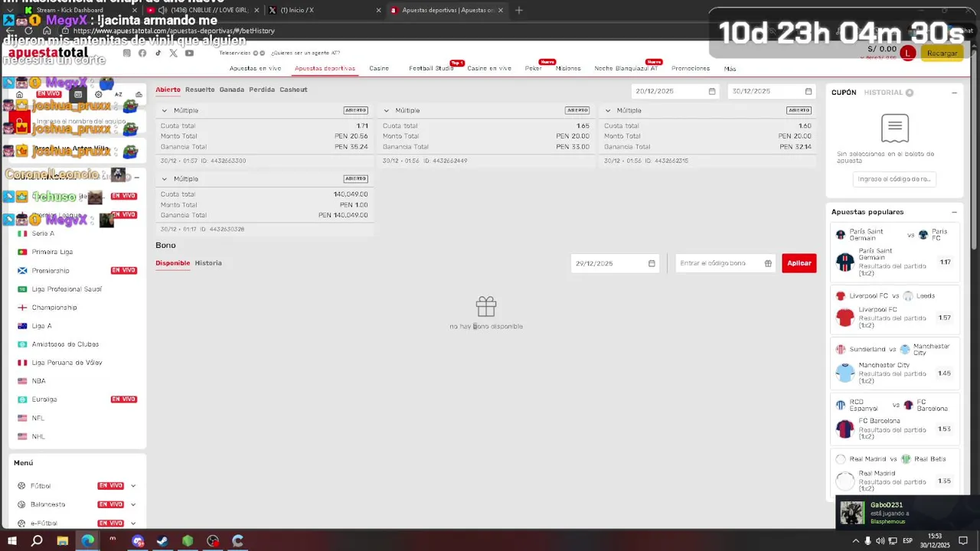Switch to Resuelto bets tab

pos(200,90)
